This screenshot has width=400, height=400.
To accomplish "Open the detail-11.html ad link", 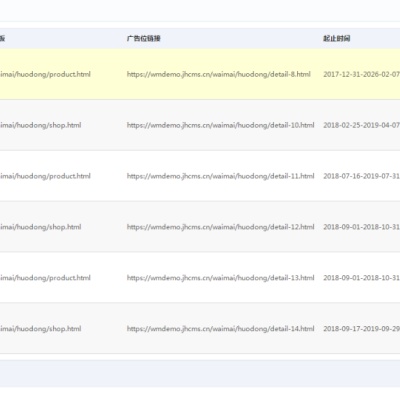I will (x=220, y=176).
